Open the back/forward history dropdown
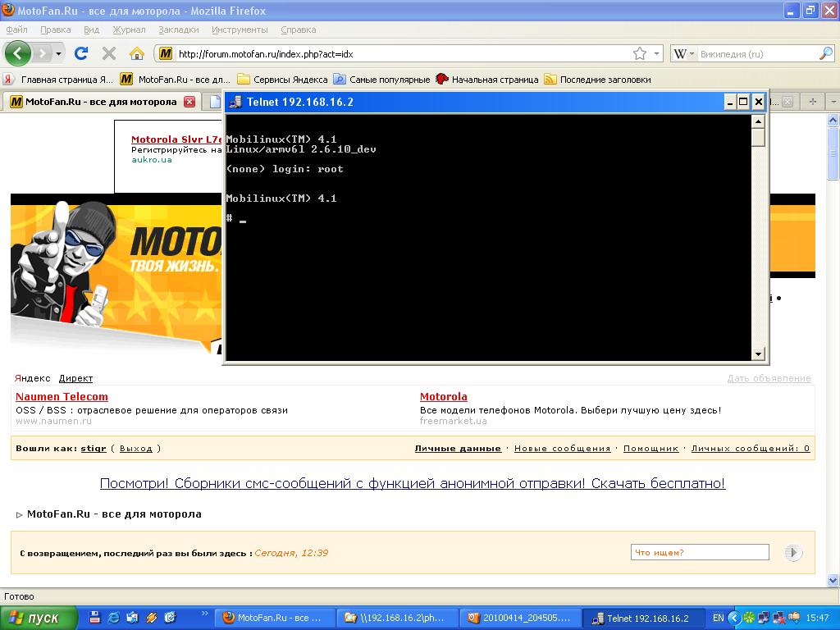The height and width of the screenshot is (630, 840). click(x=58, y=53)
